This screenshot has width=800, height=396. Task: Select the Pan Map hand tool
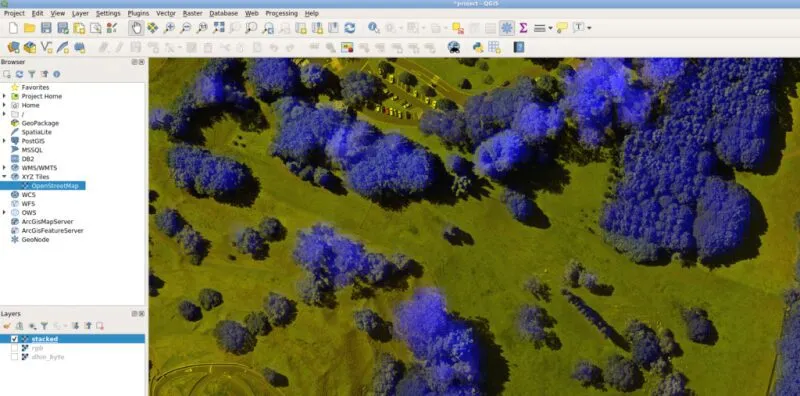pyautogui.click(x=136, y=28)
